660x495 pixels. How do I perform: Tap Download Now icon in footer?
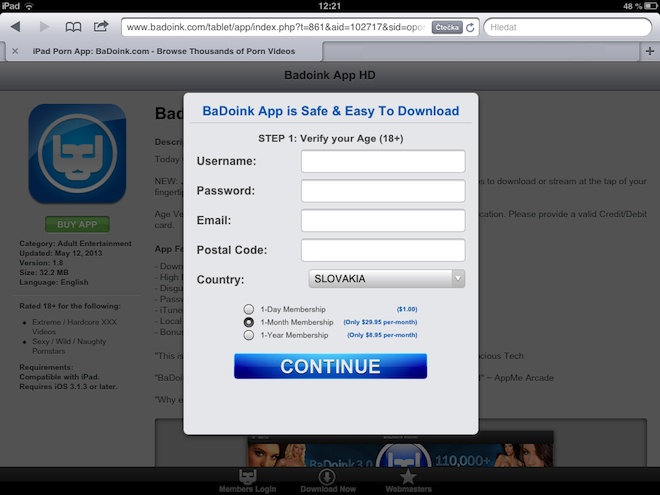(x=328, y=481)
